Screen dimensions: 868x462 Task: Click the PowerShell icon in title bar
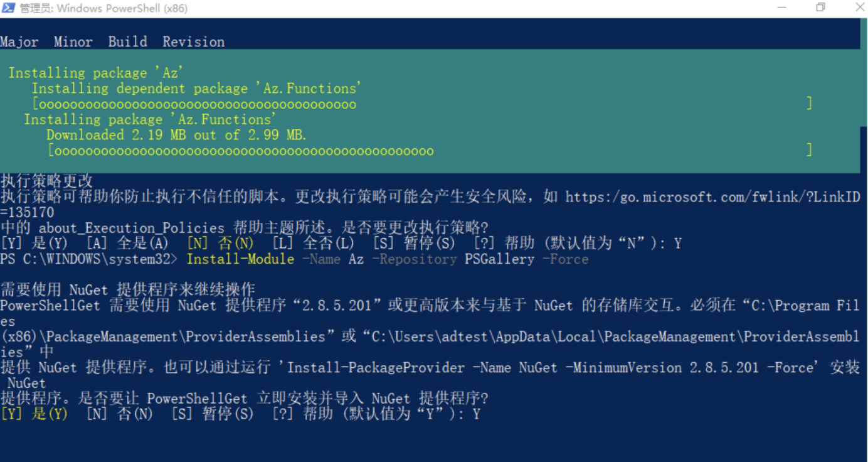[x=9, y=8]
